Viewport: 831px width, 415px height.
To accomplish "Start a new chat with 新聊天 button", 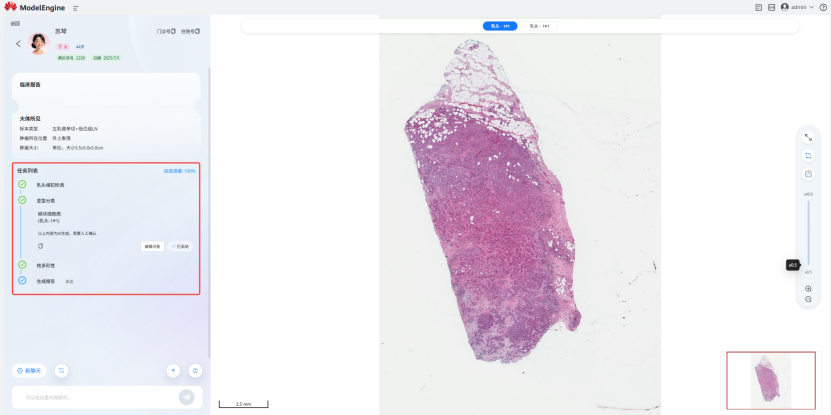I will tap(29, 371).
